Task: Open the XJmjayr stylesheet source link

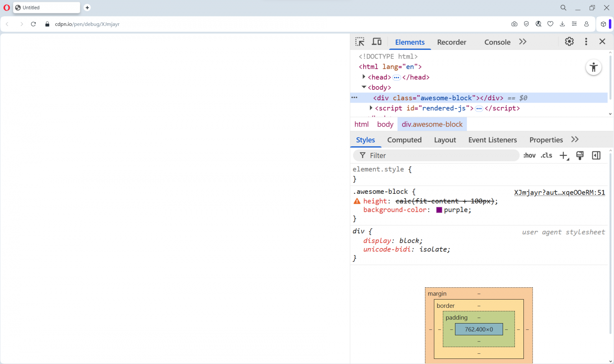Action: 559,192
